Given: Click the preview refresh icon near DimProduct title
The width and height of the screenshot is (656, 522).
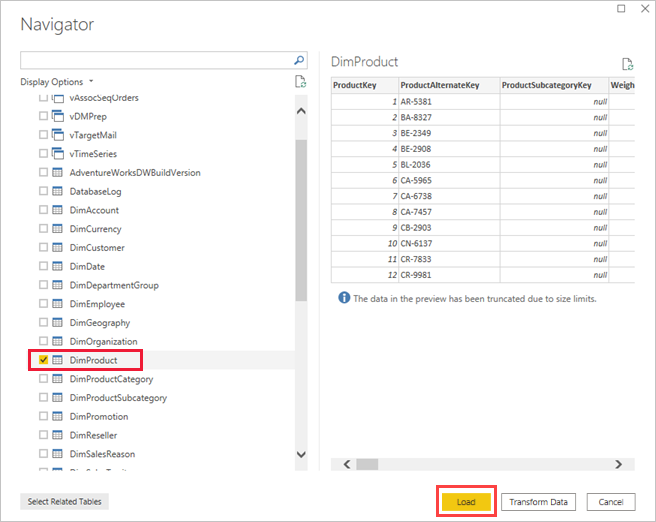Looking at the screenshot, I should [x=627, y=62].
